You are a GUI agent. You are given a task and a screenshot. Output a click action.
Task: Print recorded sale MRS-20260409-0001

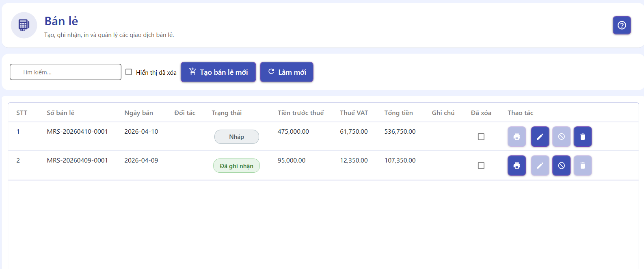coord(516,165)
